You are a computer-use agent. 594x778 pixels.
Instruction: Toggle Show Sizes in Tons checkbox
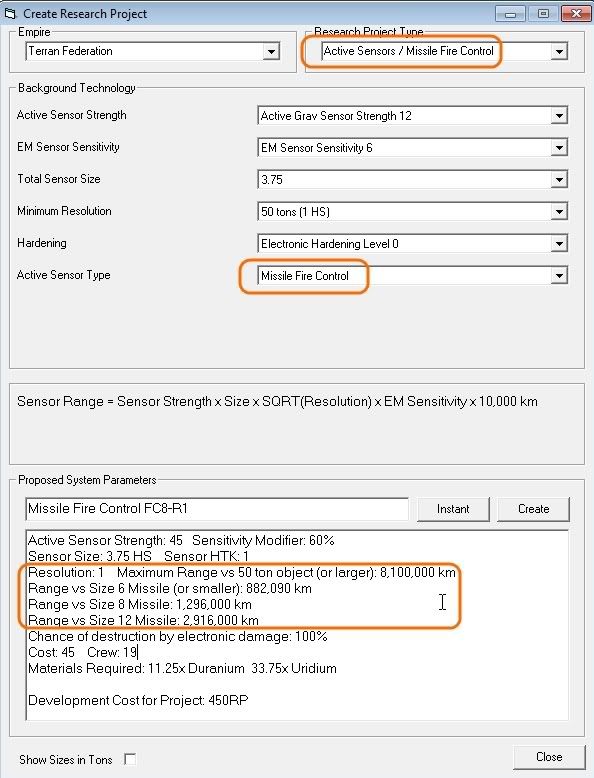tap(130, 759)
